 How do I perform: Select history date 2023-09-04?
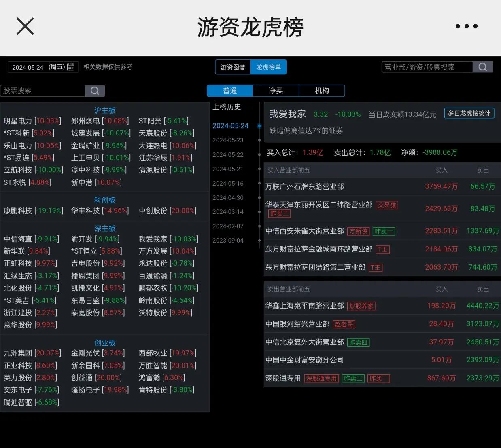pyautogui.click(x=228, y=241)
